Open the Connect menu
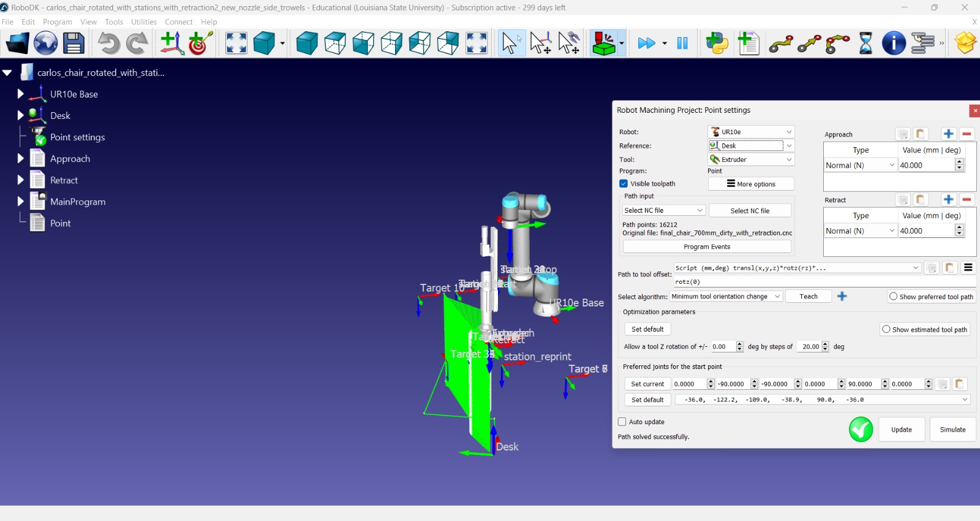Image resolution: width=980 pixels, height=521 pixels. coord(178,22)
